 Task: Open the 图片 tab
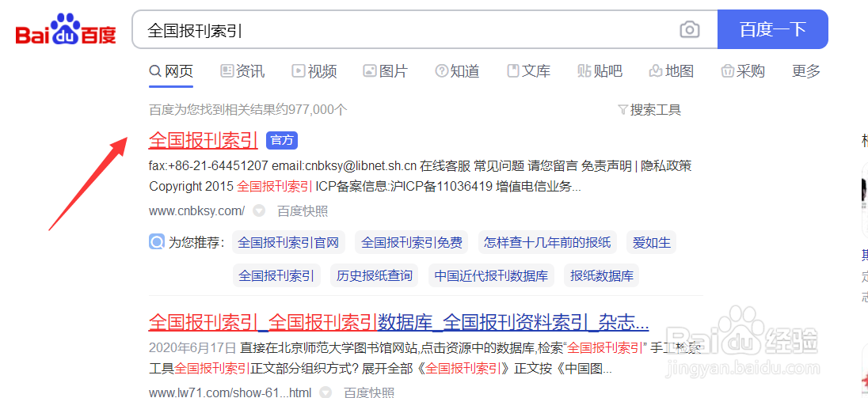point(385,70)
